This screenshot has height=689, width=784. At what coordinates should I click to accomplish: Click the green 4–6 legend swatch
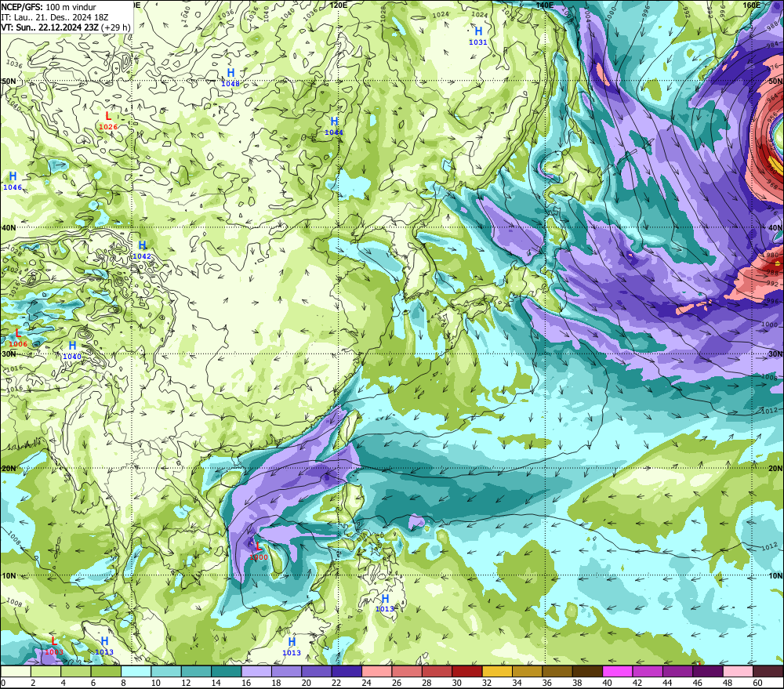(76, 672)
